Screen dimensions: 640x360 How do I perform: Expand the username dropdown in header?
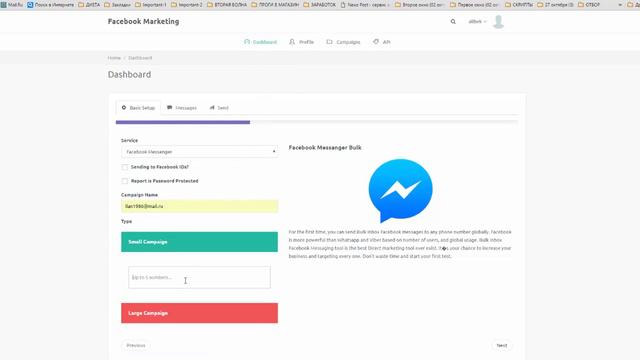[x=477, y=22]
